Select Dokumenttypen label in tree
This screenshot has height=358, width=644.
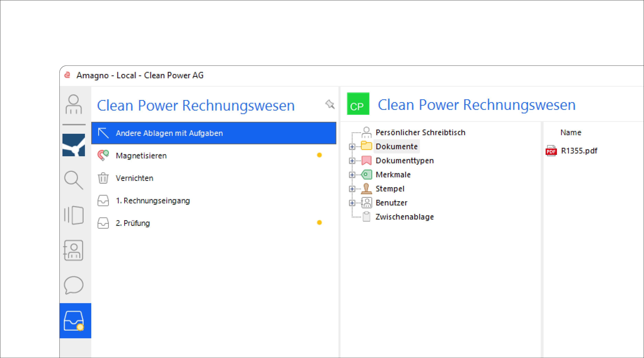[405, 160]
